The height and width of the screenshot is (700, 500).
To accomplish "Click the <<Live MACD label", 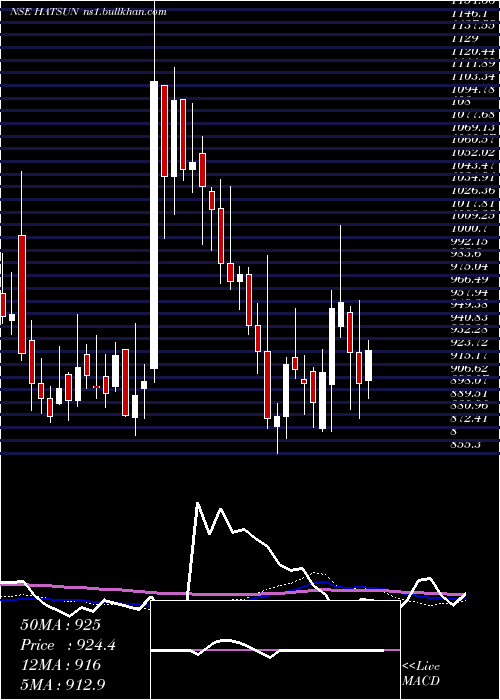I will 421,674.
